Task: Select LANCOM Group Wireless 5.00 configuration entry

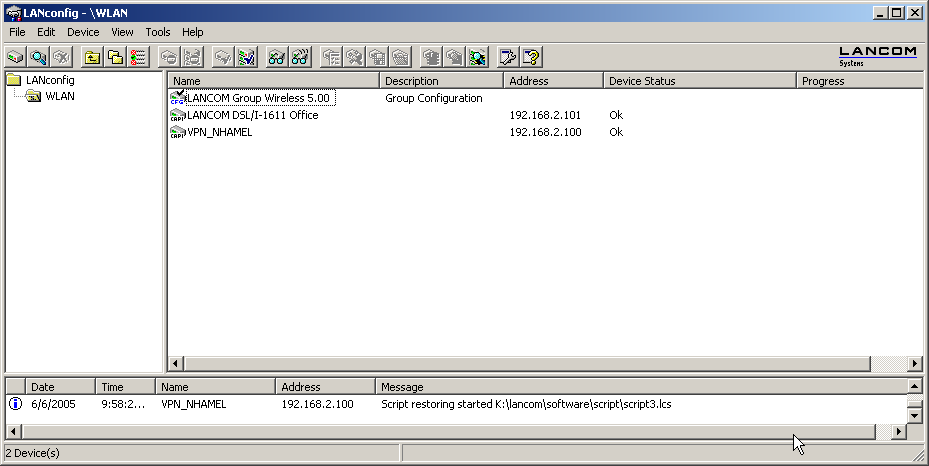Action: coord(258,98)
